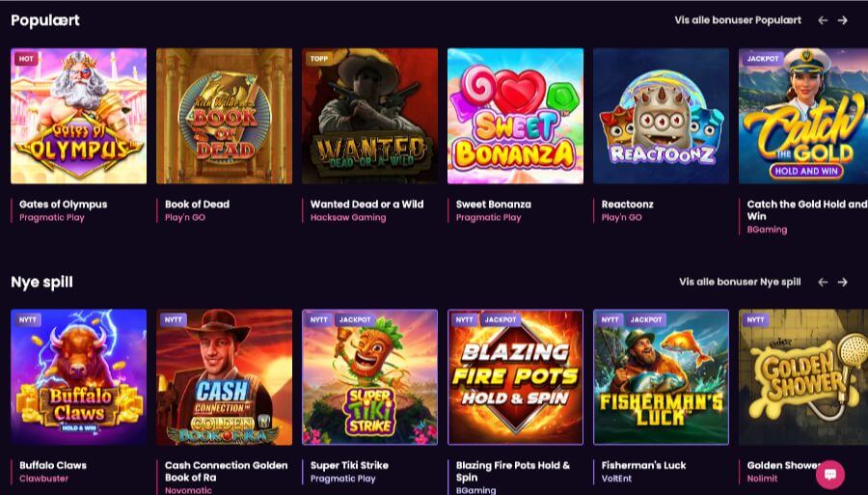Screen dimensions: 868x495
Task: Select Reactoonz game thumbnail
Action: click(x=661, y=116)
